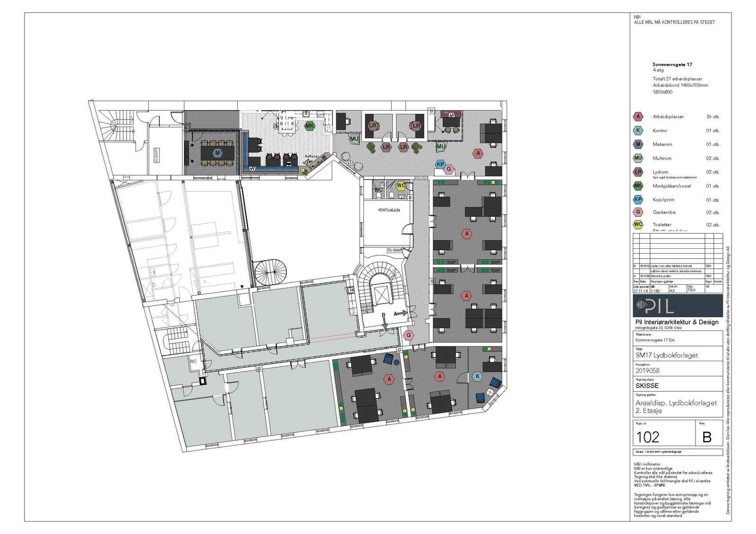Click the drawing number 102
756x534 pixels.
tap(648, 437)
